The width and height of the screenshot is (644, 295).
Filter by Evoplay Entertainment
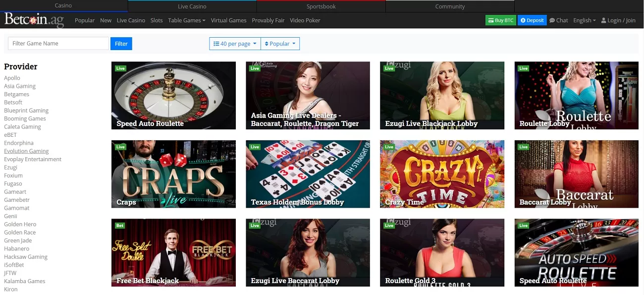[33, 159]
